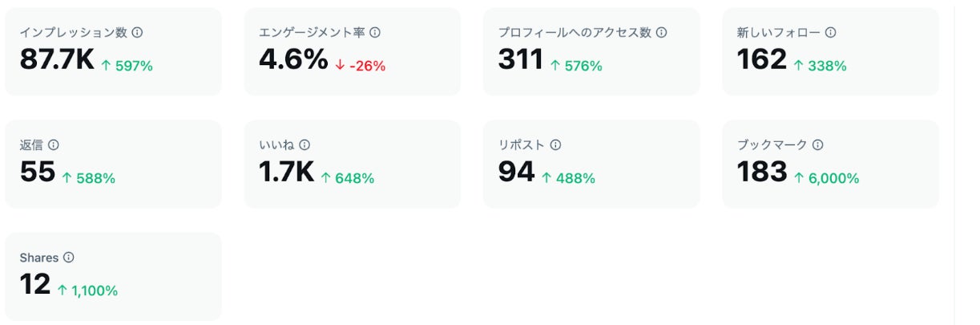Click the info icon next to 返信
The image size is (980, 325).
coord(54,145)
